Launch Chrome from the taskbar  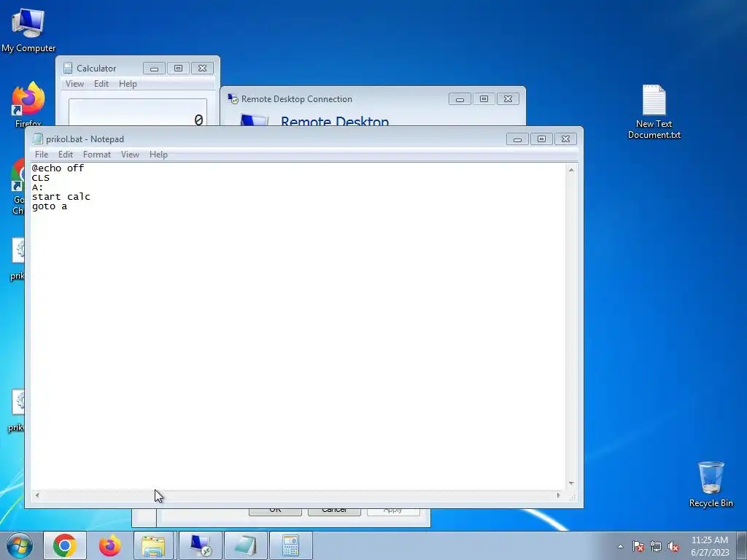point(65,545)
